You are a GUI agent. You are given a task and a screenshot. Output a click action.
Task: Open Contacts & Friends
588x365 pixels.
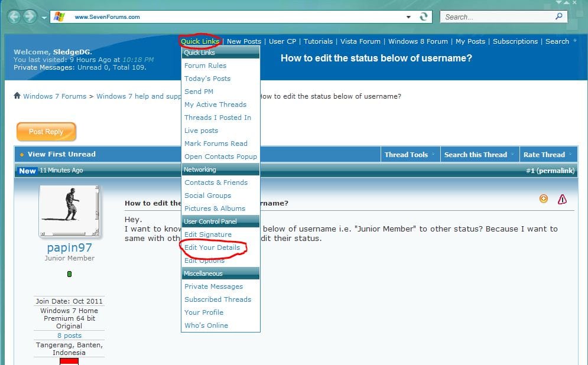pyautogui.click(x=216, y=182)
